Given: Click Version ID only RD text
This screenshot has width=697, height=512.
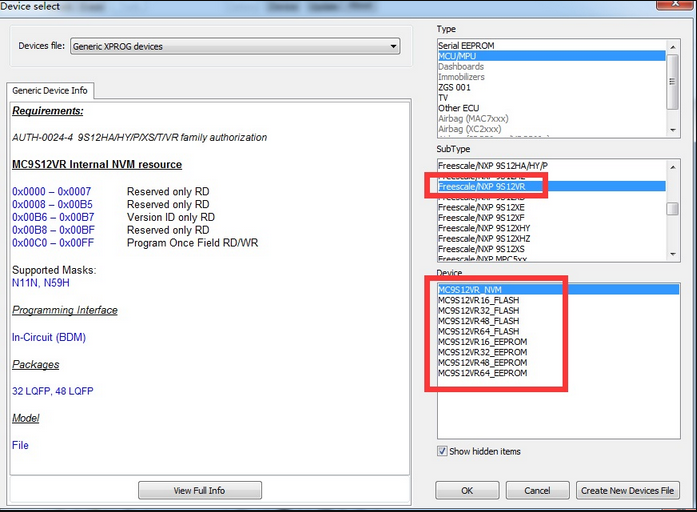Looking at the screenshot, I should [x=171, y=217].
